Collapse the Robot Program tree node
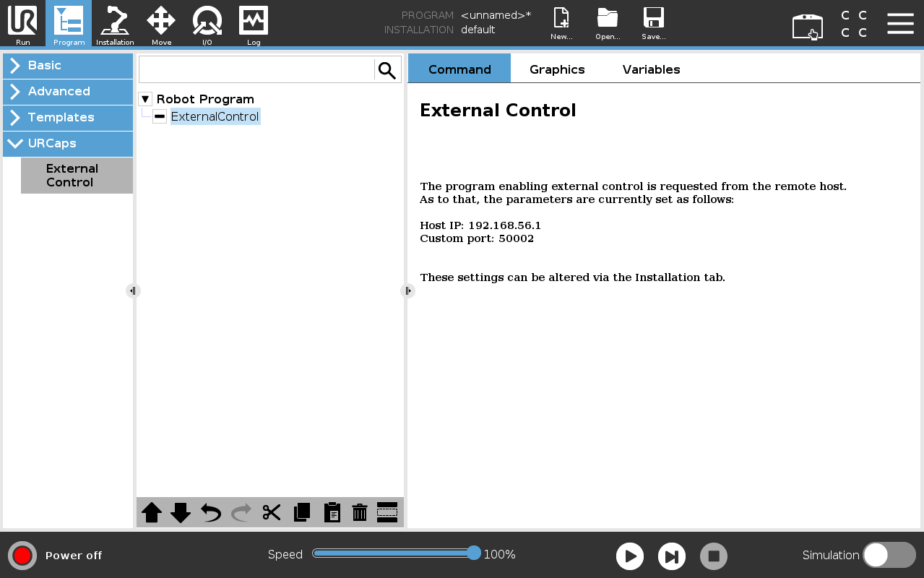The height and width of the screenshot is (578, 924). point(144,99)
